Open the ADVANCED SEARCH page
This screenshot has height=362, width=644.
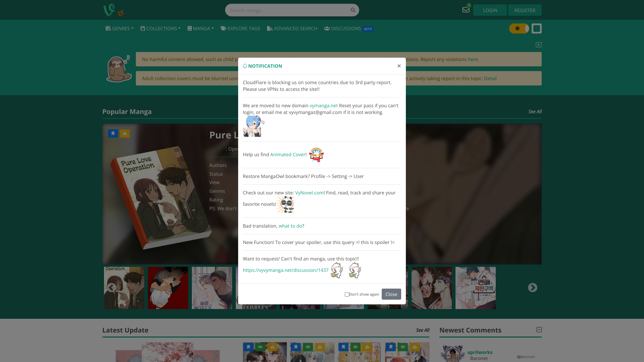tap(292, 28)
